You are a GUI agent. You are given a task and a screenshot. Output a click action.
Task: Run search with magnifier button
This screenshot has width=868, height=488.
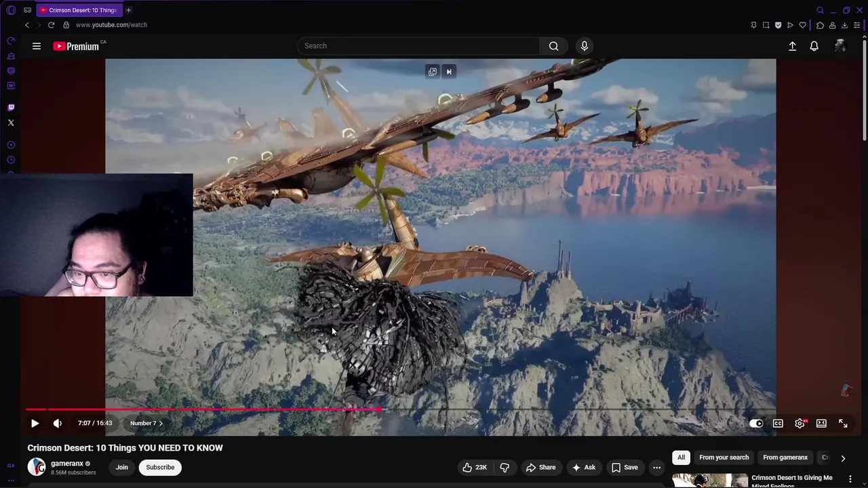554,46
